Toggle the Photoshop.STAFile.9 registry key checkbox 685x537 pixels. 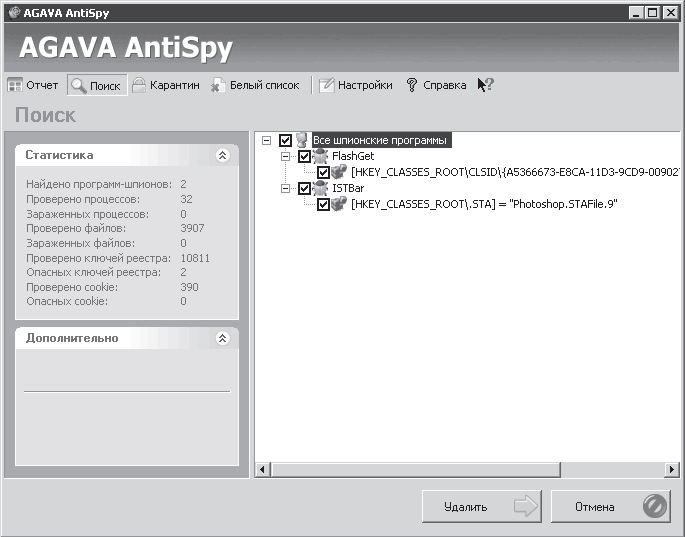coord(323,204)
